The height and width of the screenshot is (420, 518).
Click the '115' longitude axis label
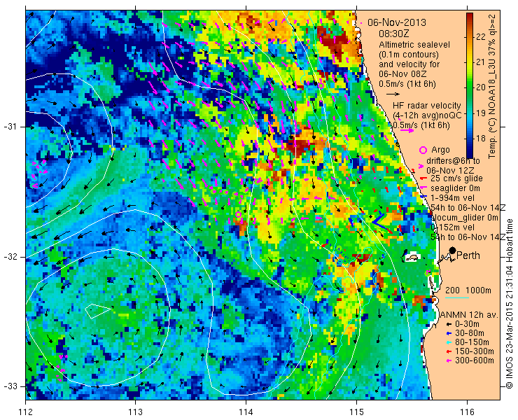pos(356,412)
